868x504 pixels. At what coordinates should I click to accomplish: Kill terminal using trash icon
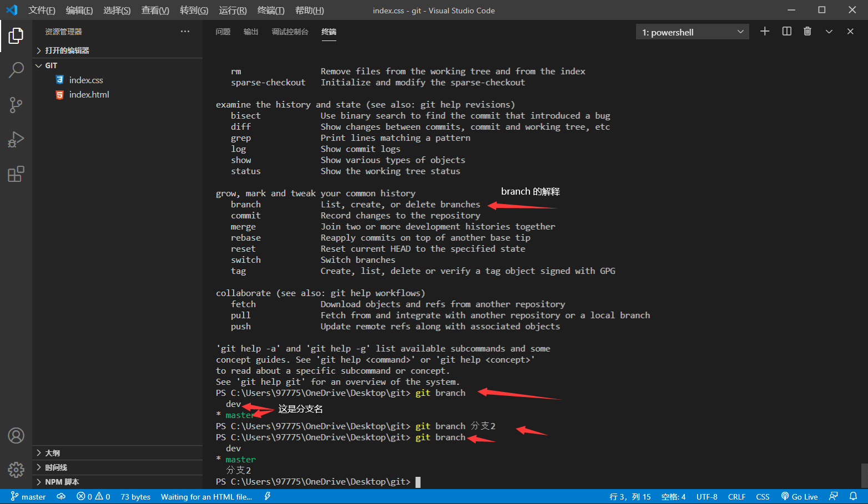coord(808,32)
